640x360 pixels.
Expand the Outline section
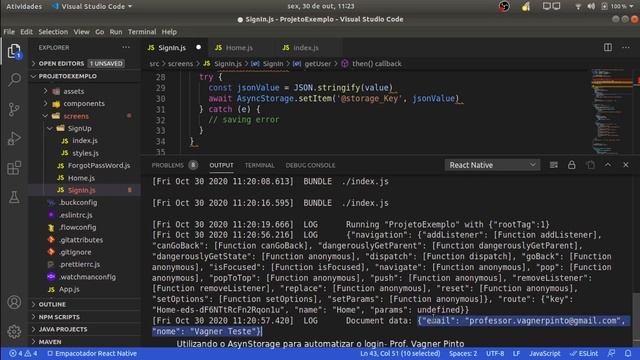pos(84,304)
